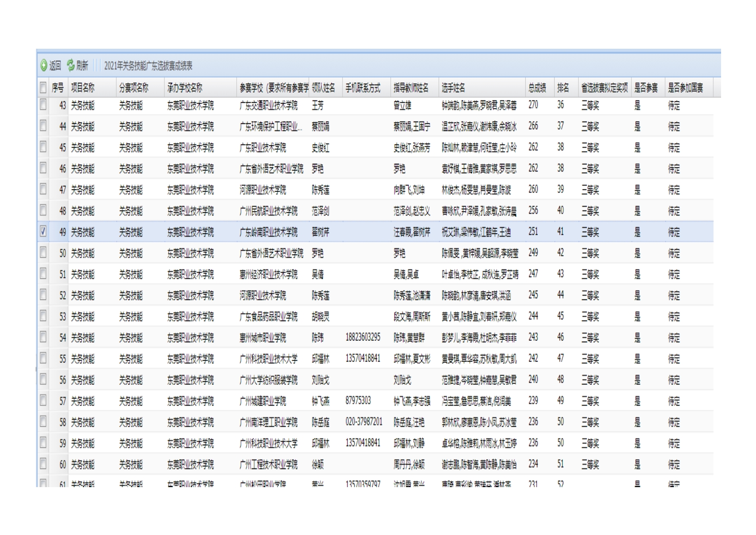Uncheck the selected checkbox for row 49
The height and width of the screenshot is (535, 756).
[x=43, y=232]
